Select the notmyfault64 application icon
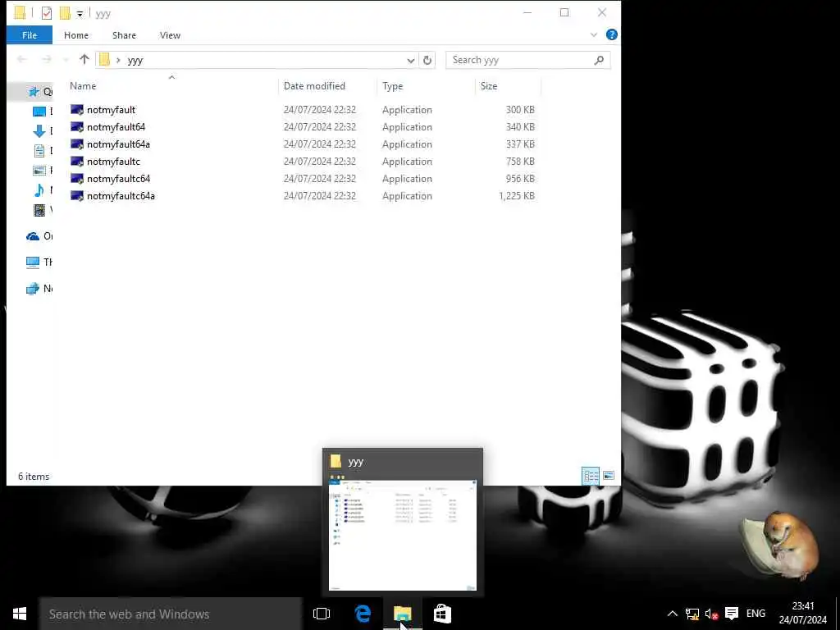The width and height of the screenshot is (840, 630). 77,127
